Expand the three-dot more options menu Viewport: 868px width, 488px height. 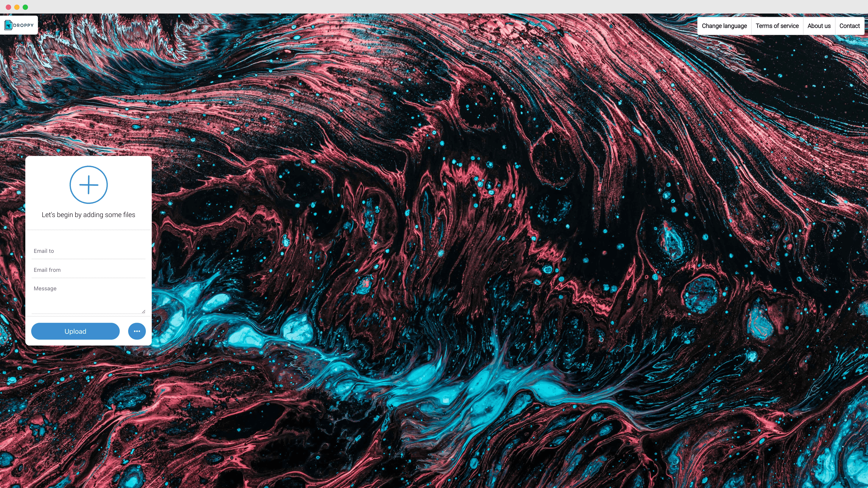[x=137, y=331]
